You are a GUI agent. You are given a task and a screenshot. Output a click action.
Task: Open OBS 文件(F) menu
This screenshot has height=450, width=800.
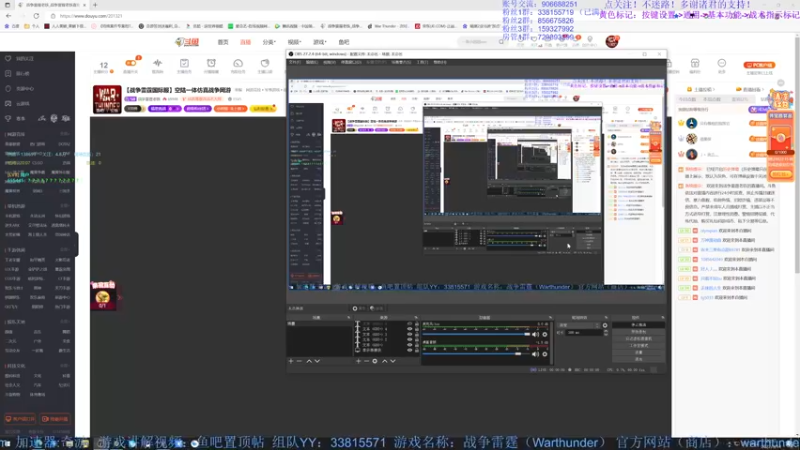pos(295,62)
